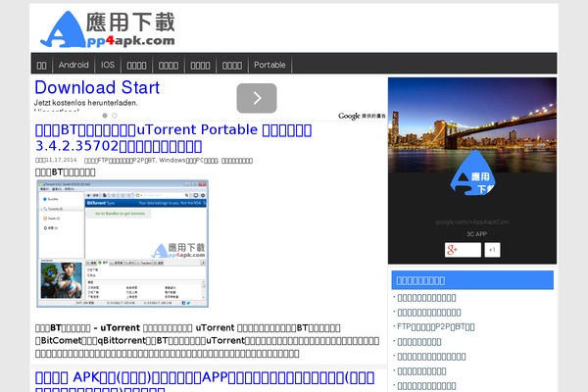Image resolution: width=588 pixels, height=392 pixels.
Task: Select the filled carousel dot in ad
Action: pyautogui.click(x=105, y=116)
